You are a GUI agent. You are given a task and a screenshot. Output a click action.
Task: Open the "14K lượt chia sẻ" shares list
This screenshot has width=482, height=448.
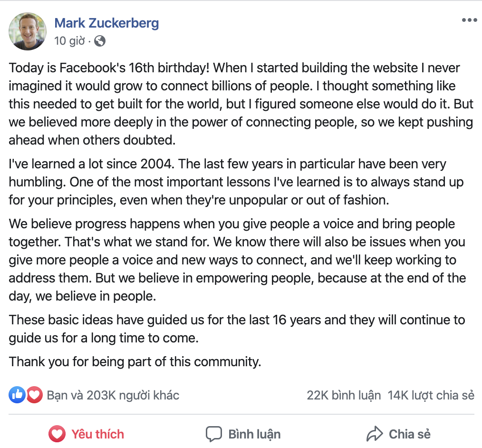point(431,395)
